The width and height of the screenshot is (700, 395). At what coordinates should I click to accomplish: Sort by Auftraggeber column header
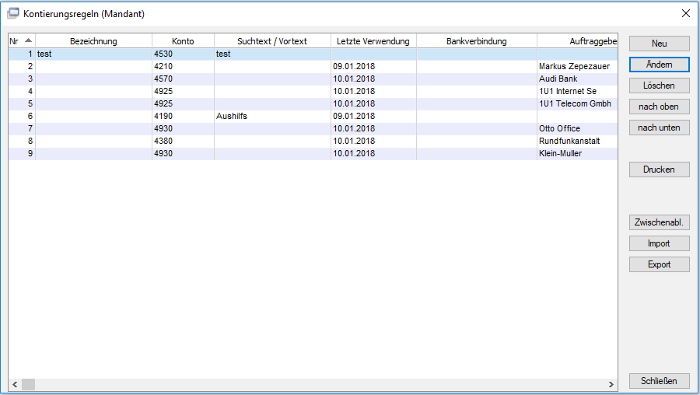pos(577,41)
